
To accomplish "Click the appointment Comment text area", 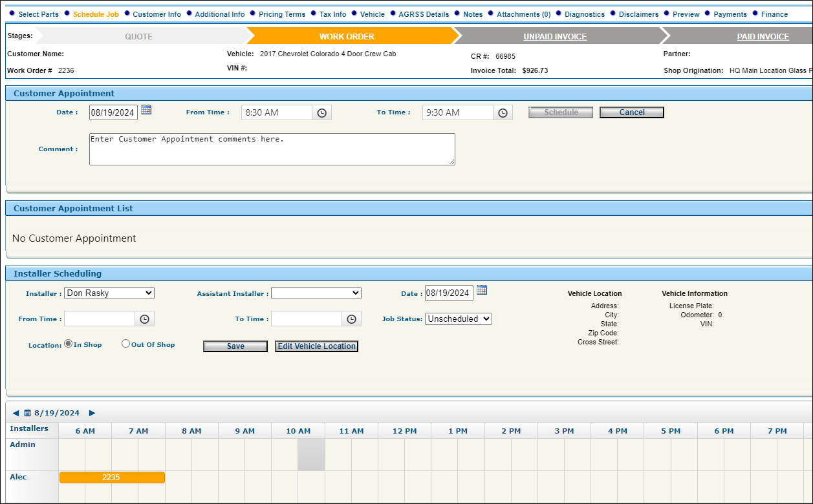I will pyautogui.click(x=272, y=149).
